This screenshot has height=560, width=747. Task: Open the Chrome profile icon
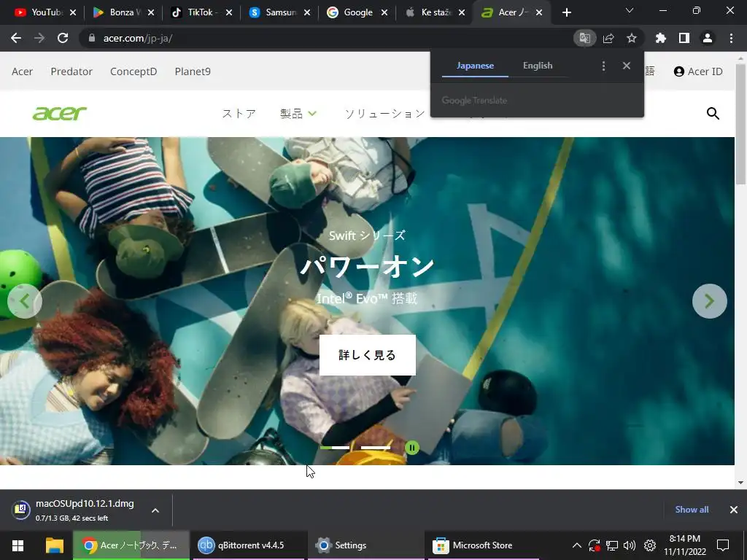click(708, 38)
